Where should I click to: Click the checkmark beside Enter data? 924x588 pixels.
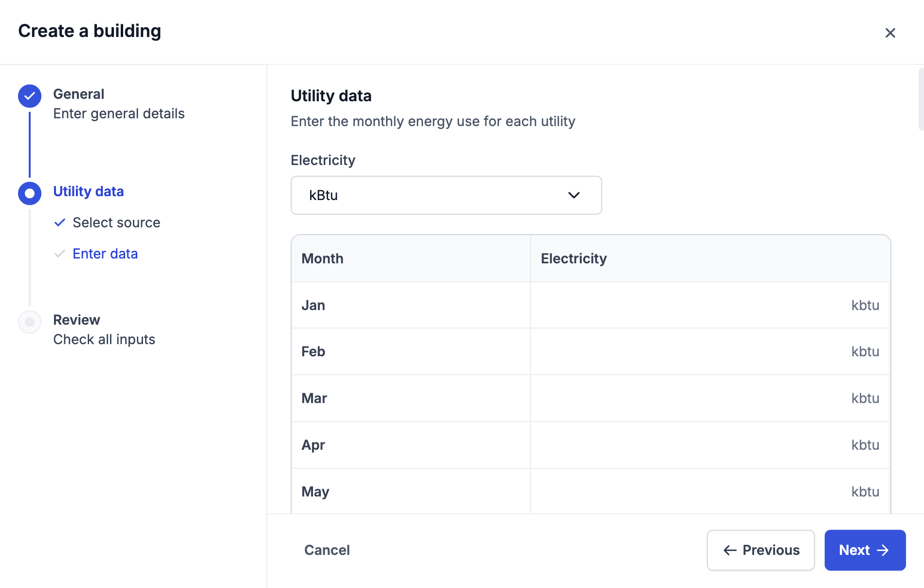[60, 254]
